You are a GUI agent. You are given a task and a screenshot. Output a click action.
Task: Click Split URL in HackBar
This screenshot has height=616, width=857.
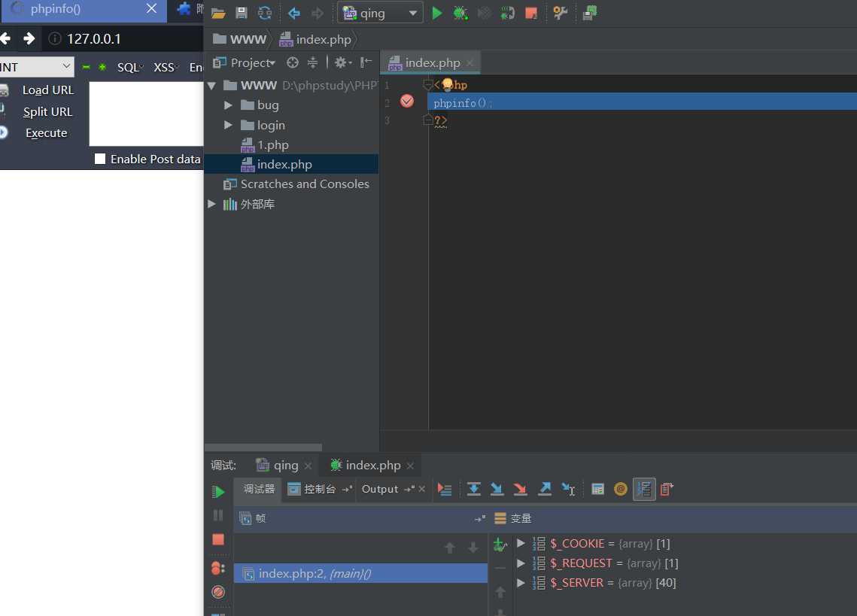tap(47, 112)
